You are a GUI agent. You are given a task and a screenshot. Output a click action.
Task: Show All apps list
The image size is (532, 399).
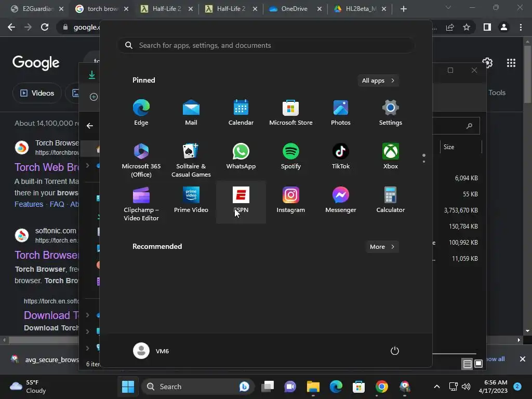coord(378,81)
